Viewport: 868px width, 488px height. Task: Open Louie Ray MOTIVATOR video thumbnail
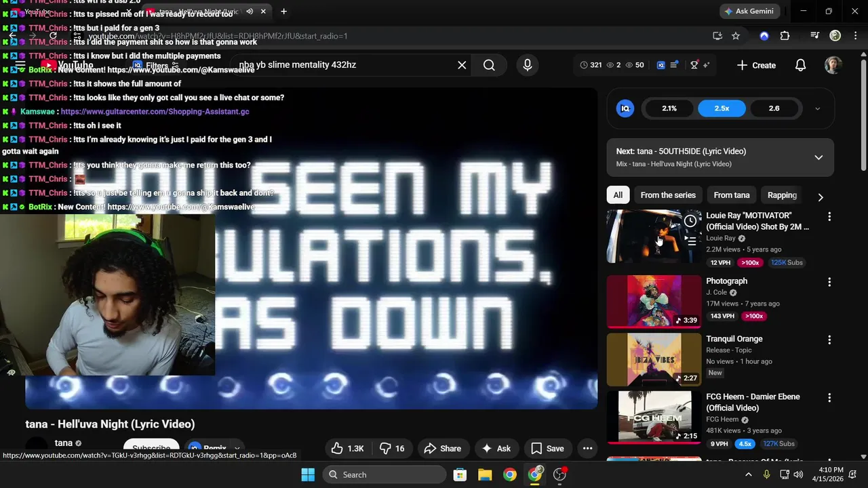tap(654, 236)
